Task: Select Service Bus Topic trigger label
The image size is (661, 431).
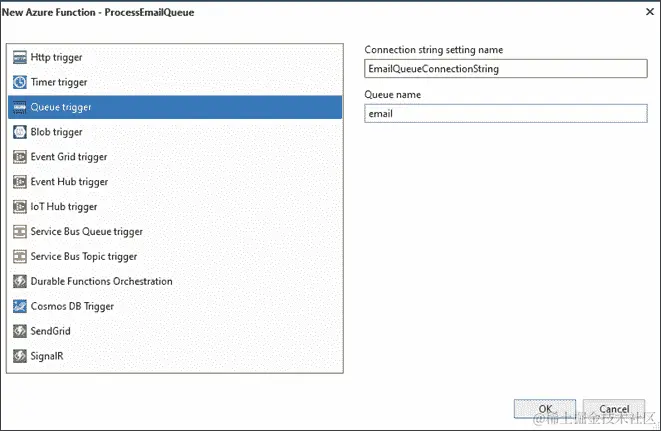Action: 83,256
